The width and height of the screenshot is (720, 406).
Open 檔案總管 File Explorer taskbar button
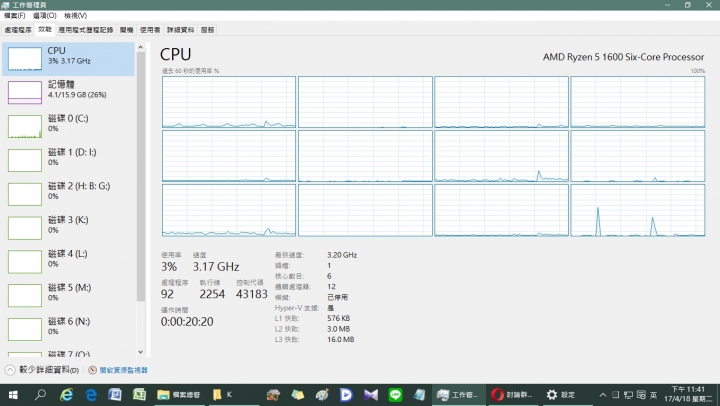coord(179,395)
